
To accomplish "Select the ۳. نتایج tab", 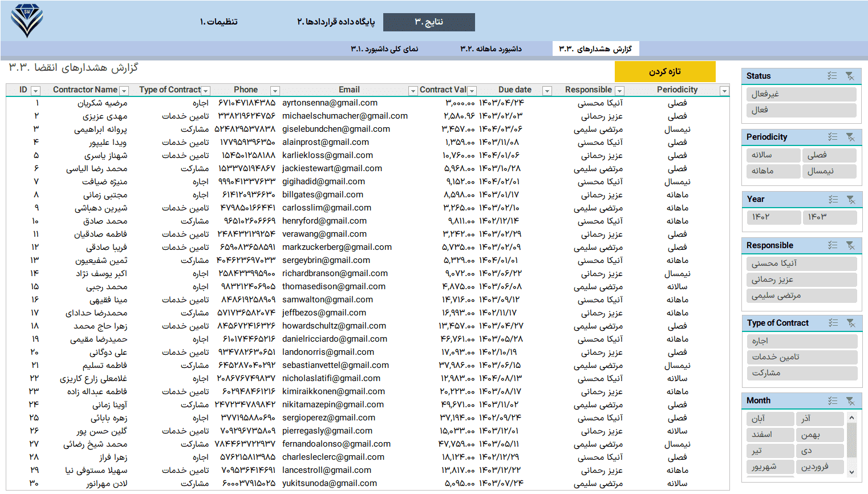I will [429, 22].
